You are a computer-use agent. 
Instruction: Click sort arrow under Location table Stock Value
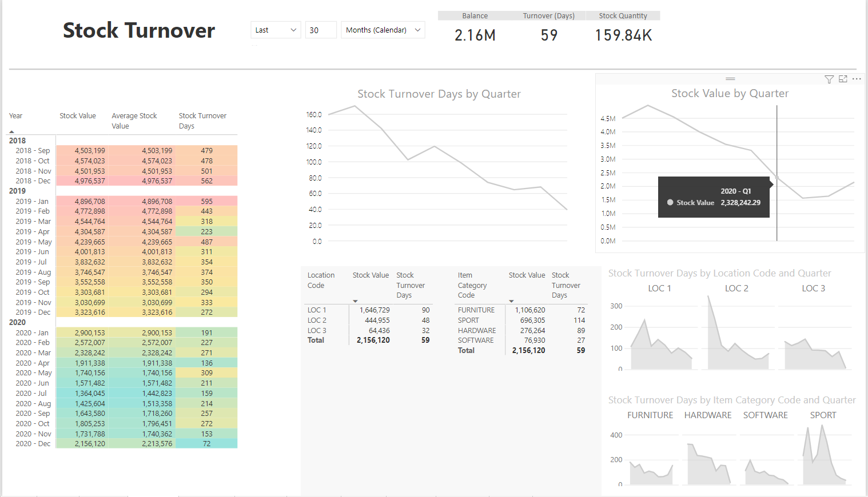click(355, 301)
